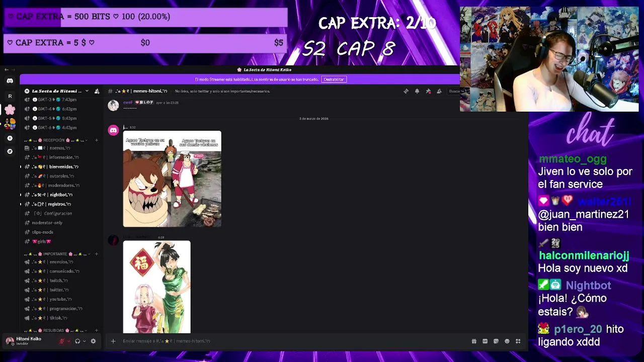
Task: Toggle headphones deafen in user panel
Action: coord(77,341)
